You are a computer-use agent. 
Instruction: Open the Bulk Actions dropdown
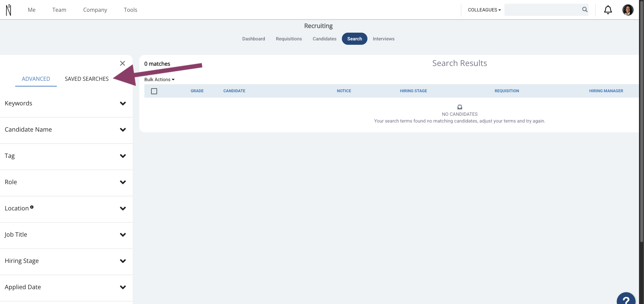click(159, 79)
